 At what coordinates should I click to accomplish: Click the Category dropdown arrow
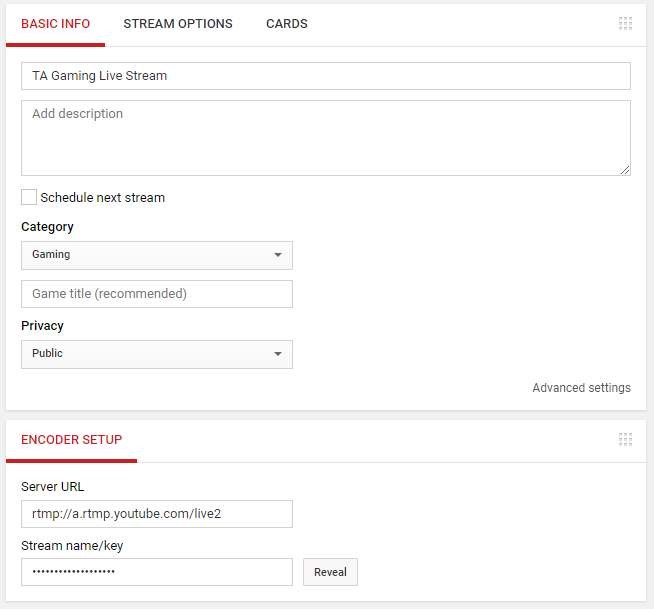coord(278,255)
